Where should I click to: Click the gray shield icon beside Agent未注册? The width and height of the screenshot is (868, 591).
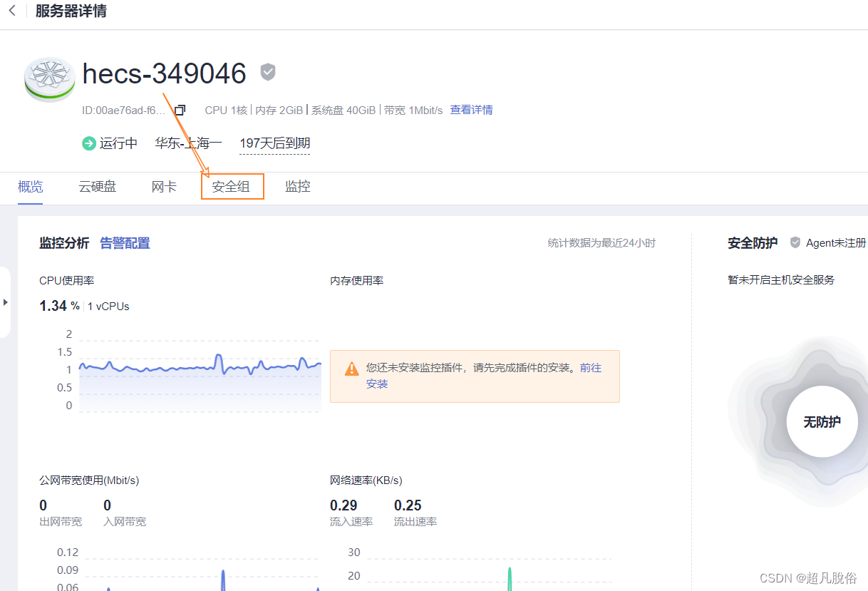(x=795, y=242)
